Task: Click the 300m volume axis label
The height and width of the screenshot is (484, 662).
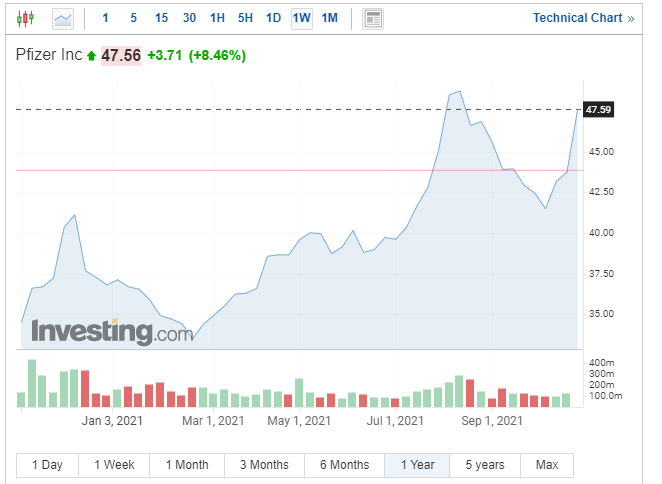Action: (x=602, y=374)
